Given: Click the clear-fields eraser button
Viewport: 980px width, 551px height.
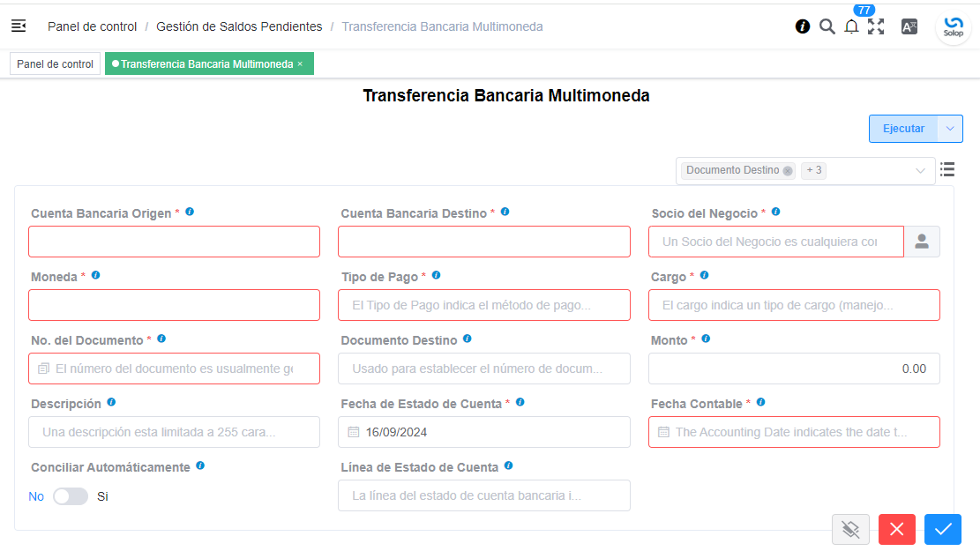Looking at the screenshot, I should [x=850, y=530].
